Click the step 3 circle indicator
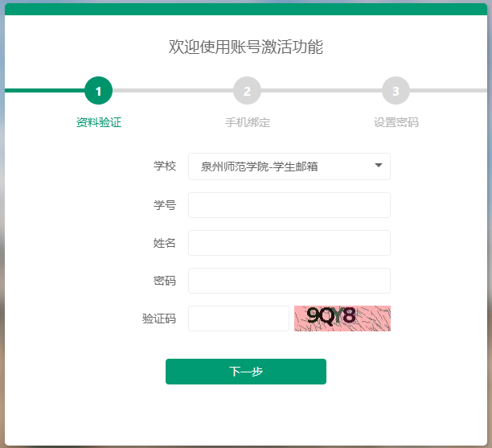This screenshot has width=492, height=448. 396,91
